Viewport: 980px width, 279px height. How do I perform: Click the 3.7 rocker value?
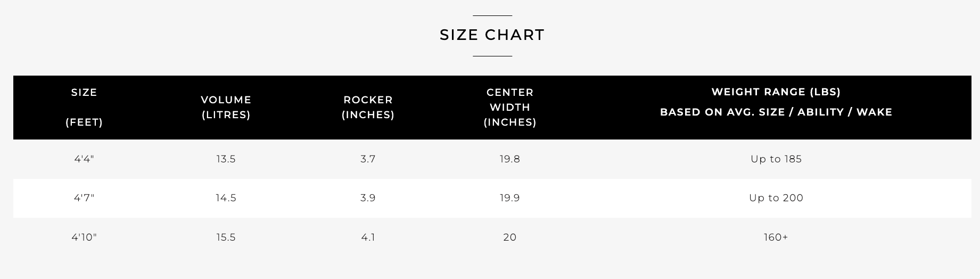click(x=368, y=159)
